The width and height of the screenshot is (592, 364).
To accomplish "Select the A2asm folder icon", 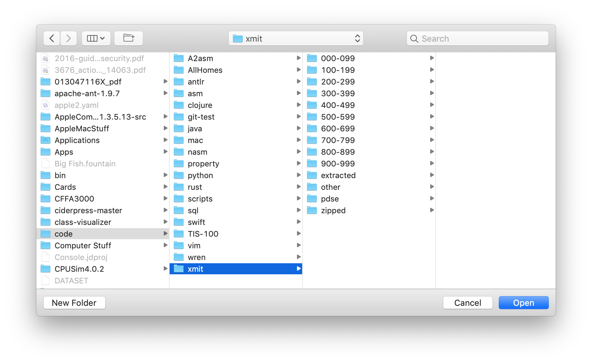I will (179, 58).
